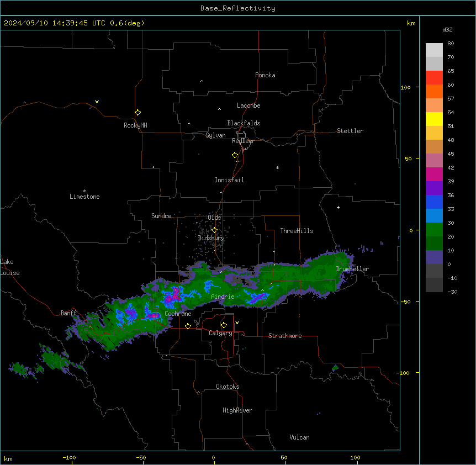
Task: Click the light gray 80 dBZ legend swatch
Action: tap(434, 50)
